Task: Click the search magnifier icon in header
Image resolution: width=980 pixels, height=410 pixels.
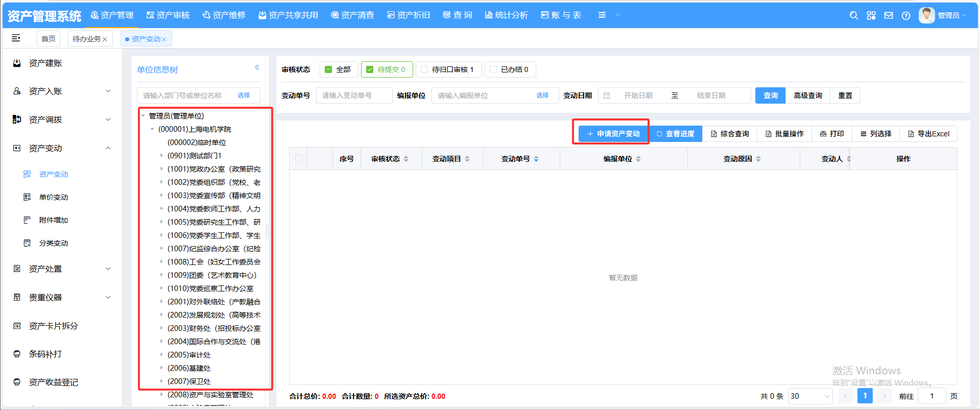Action: point(853,15)
